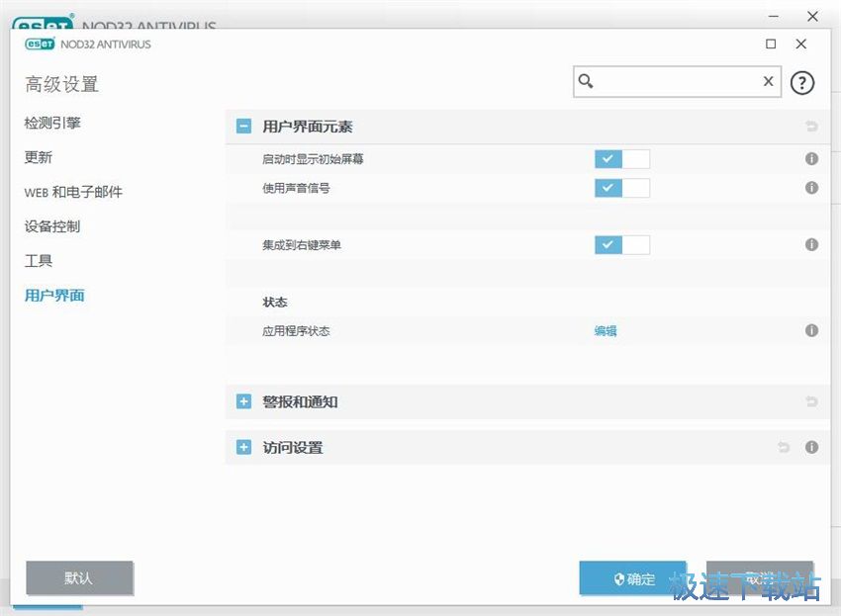Select the 用户界面 settings category

pos(54,295)
